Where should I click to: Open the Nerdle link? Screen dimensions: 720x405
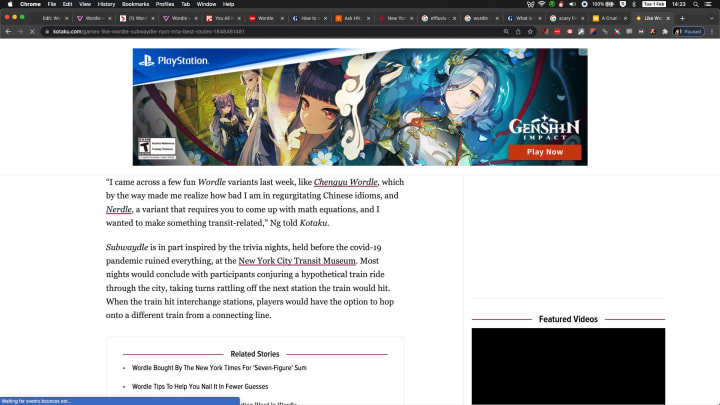[x=118, y=210]
